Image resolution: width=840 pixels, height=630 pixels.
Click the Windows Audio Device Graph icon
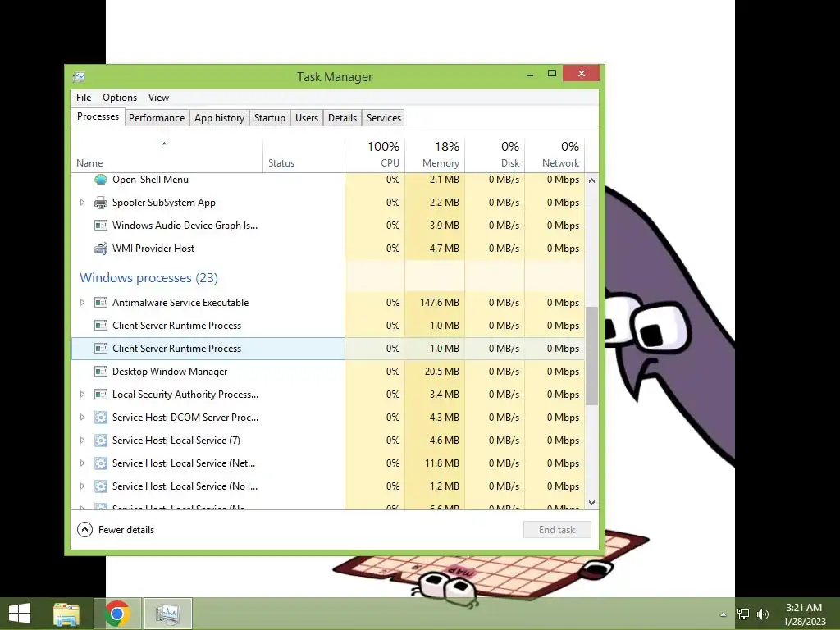click(x=101, y=226)
